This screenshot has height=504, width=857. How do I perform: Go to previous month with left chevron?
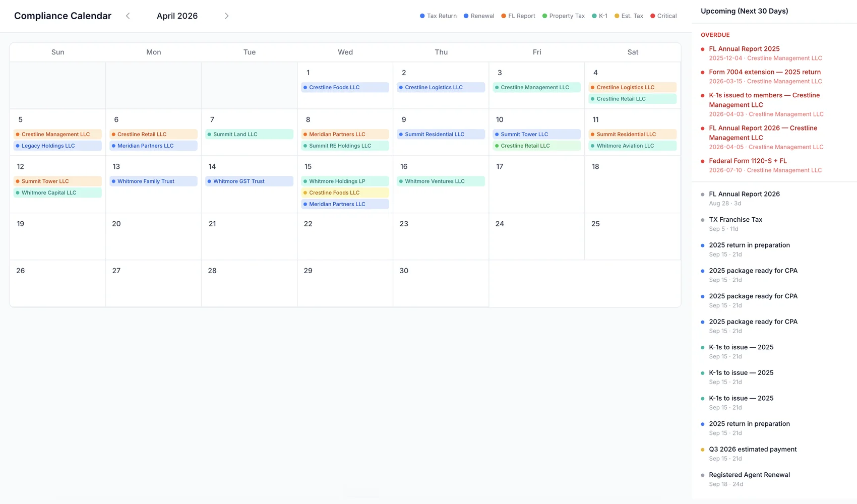(x=128, y=16)
